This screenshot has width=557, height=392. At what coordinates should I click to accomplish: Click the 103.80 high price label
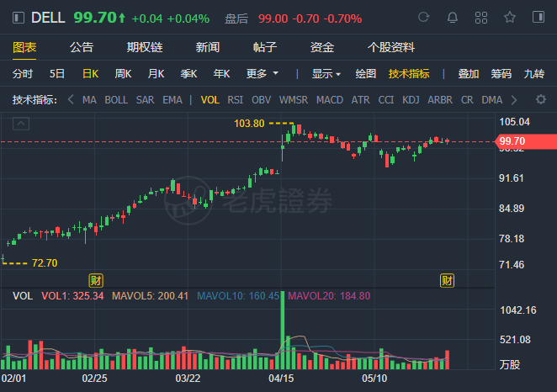(249, 124)
